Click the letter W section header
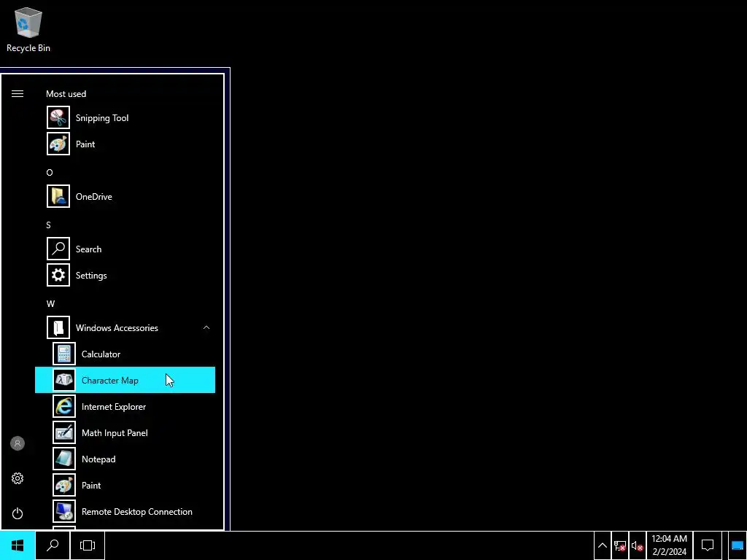 pos(50,304)
